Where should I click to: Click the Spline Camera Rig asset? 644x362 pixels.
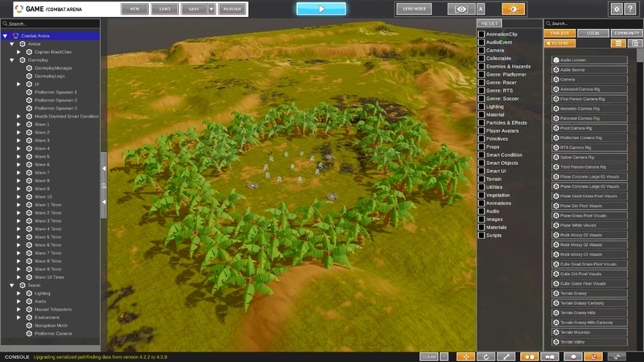tap(589, 157)
